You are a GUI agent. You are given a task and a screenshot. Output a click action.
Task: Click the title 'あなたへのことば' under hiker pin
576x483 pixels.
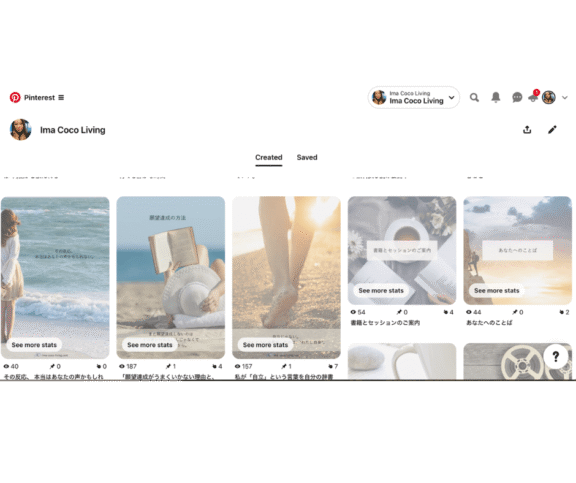point(489,322)
